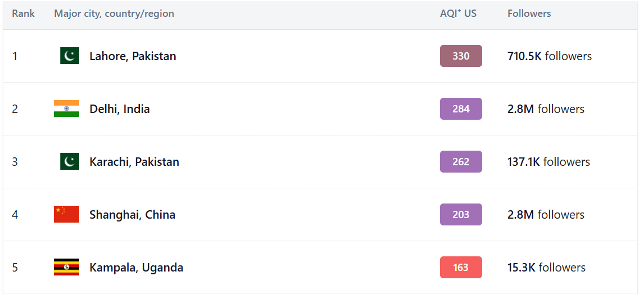
Task: Click the Followers column header
Action: [529, 13]
